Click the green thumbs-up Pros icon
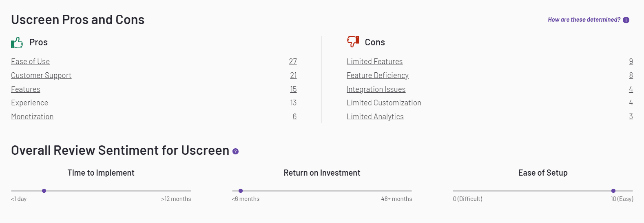 coord(17,42)
